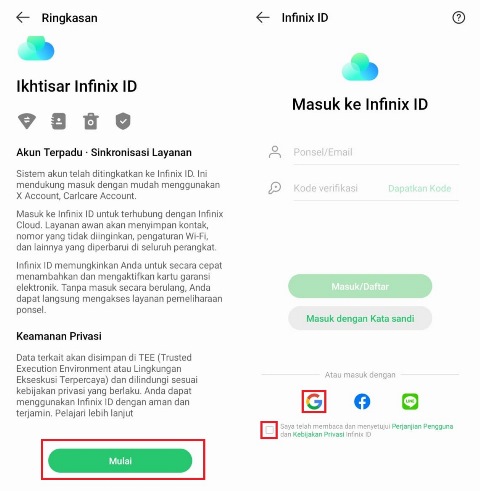Open the Perjanjian Pengguna link

tap(422, 426)
